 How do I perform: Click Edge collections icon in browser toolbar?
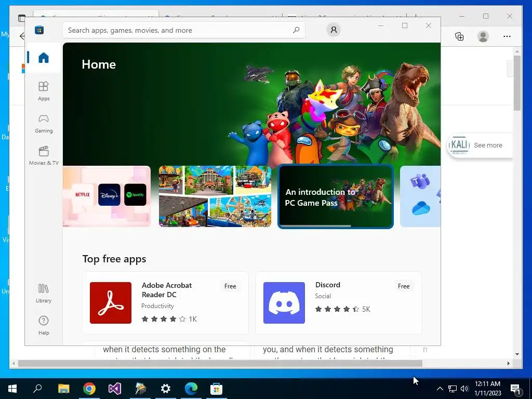click(x=459, y=36)
